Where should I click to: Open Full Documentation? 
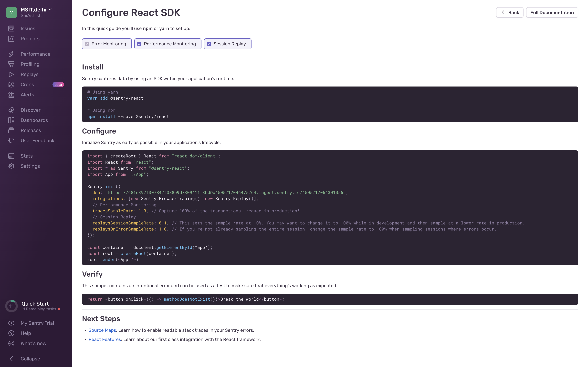(x=552, y=12)
